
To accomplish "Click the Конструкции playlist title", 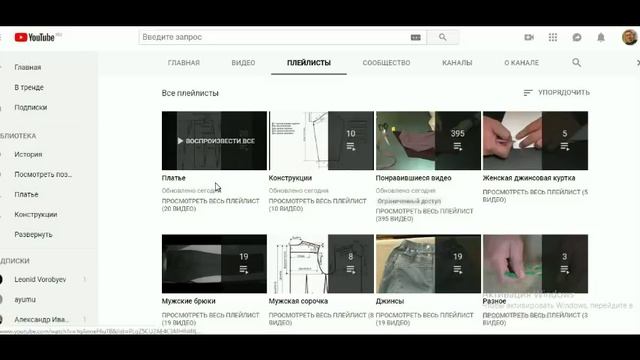I will click(290, 178).
